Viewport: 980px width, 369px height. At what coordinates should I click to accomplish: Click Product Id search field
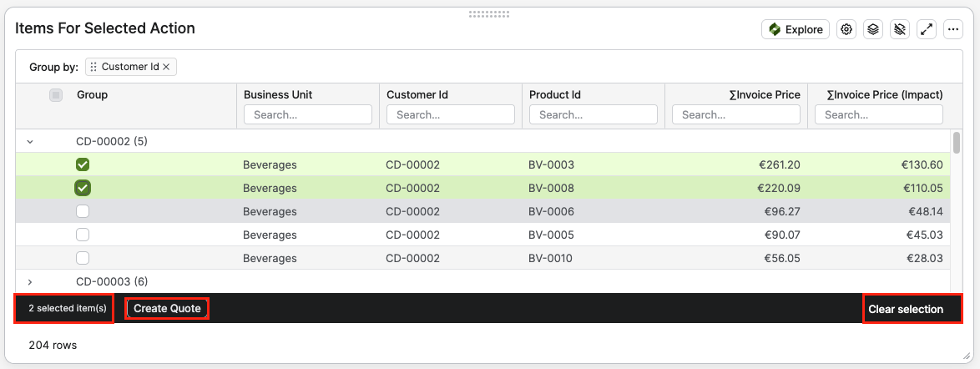pyautogui.click(x=594, y=114)
